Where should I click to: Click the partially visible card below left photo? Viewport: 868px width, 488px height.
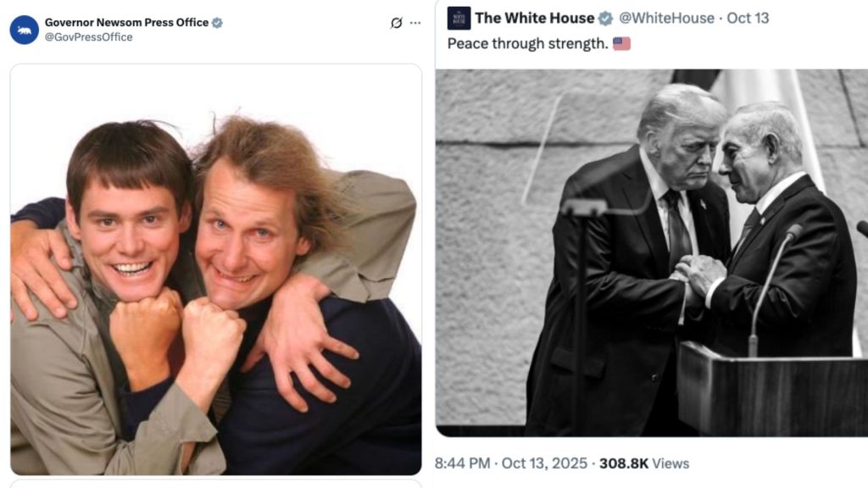pyautogui.click(x=215, y=484)
